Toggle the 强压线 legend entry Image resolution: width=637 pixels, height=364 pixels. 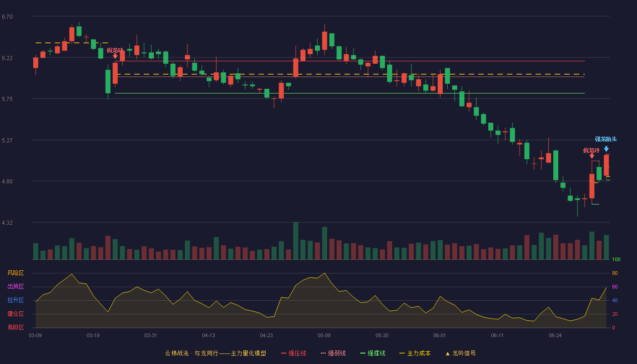click(293, 353)
